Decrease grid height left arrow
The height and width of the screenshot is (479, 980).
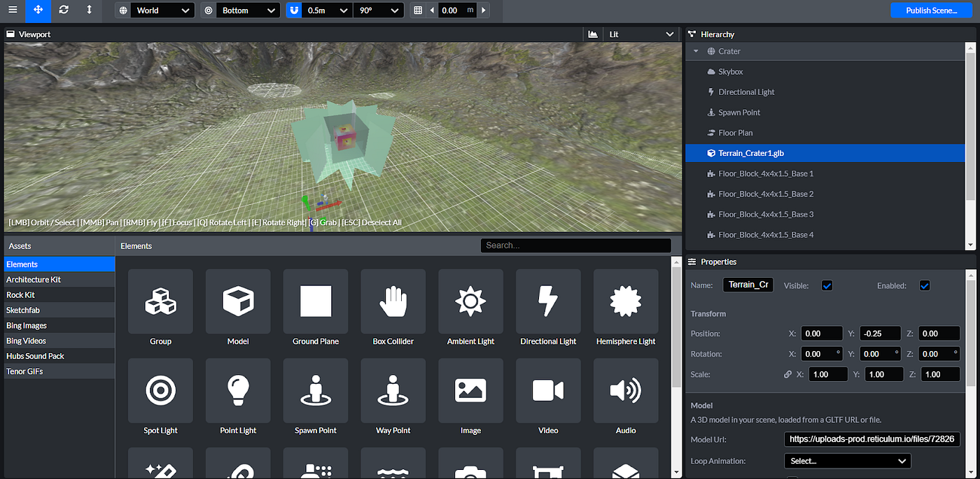pyautogui.click(x=431, y=10)
